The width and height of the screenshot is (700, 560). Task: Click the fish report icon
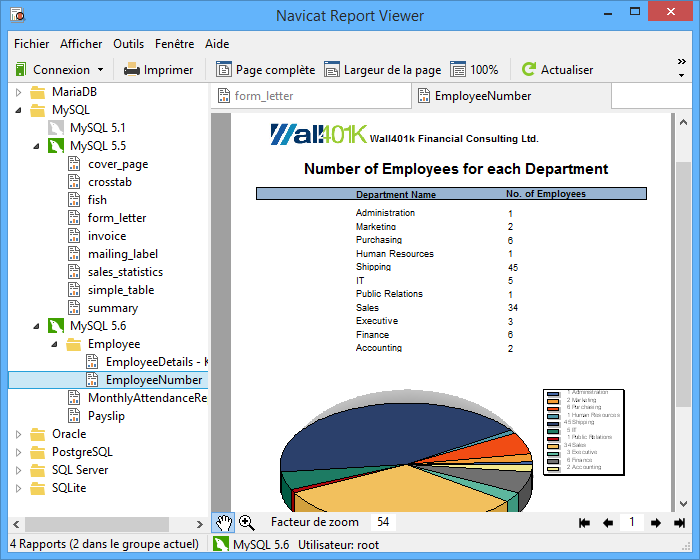[x=74, y=200]
